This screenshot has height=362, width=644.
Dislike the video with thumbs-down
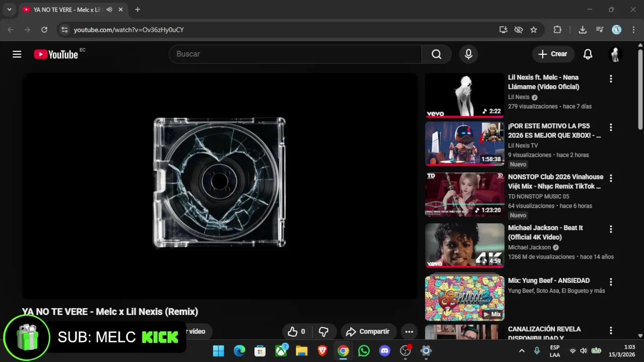(324, 332)
